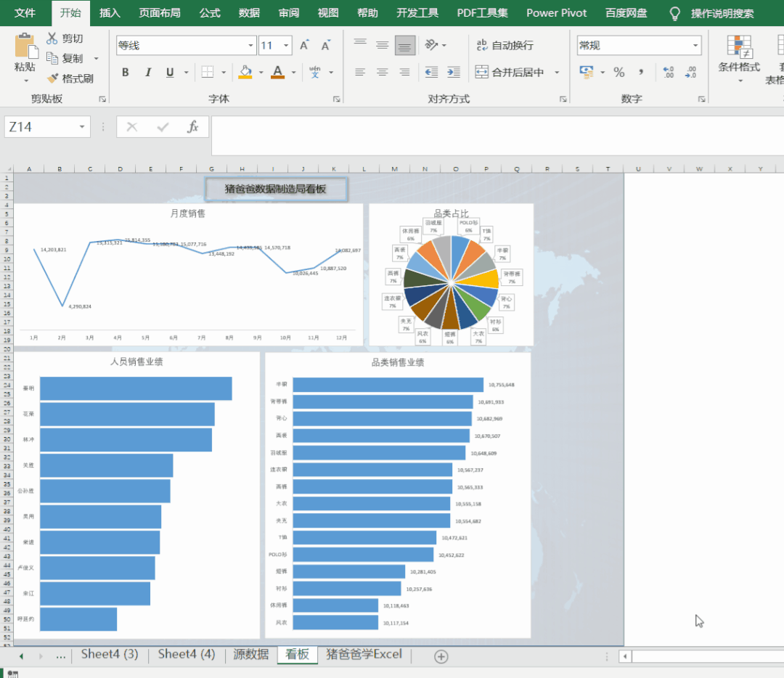This screenshot has width=784, height=678.
Task: Align text right
Action: coord(404,72)
